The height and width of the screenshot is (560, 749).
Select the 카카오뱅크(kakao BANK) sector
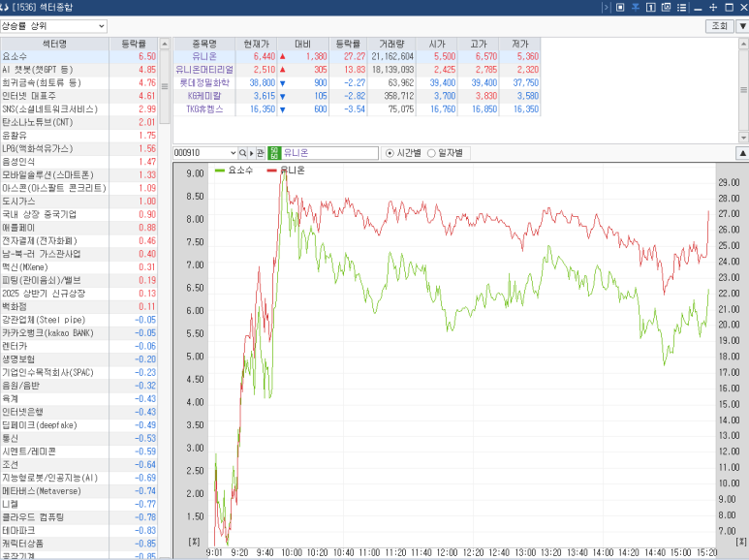point(78,333)
